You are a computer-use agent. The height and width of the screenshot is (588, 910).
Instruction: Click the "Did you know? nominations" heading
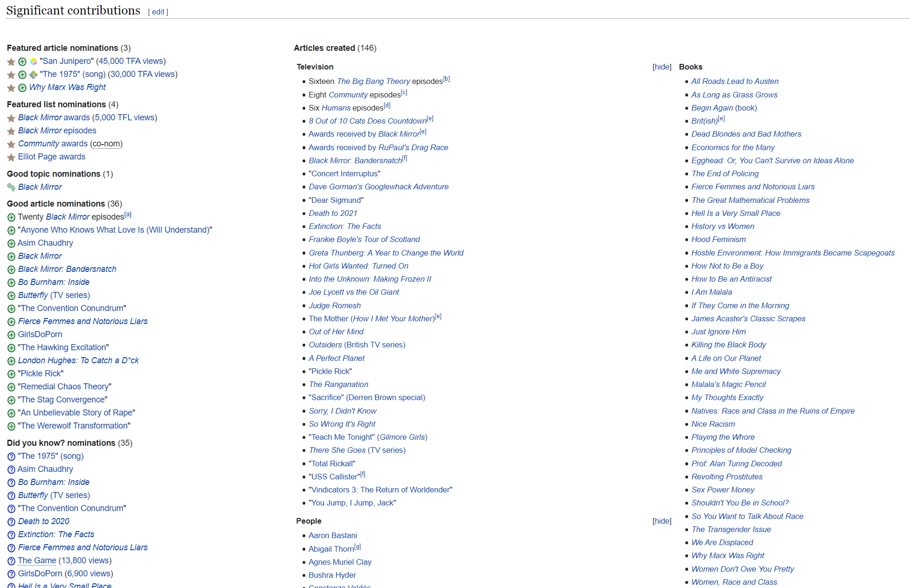[61, 443]
